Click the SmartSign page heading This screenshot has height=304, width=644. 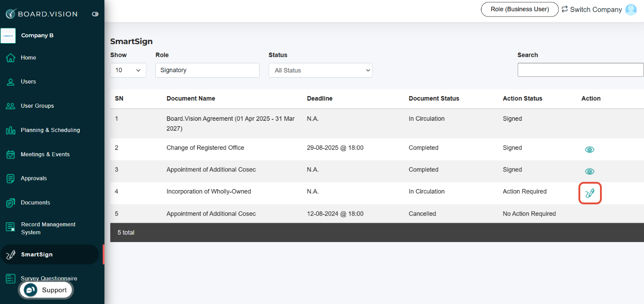132,41
